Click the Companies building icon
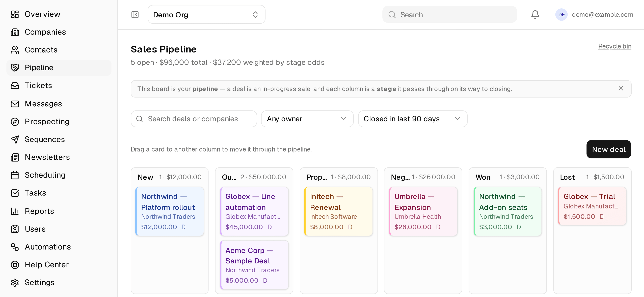 point(15,32)
